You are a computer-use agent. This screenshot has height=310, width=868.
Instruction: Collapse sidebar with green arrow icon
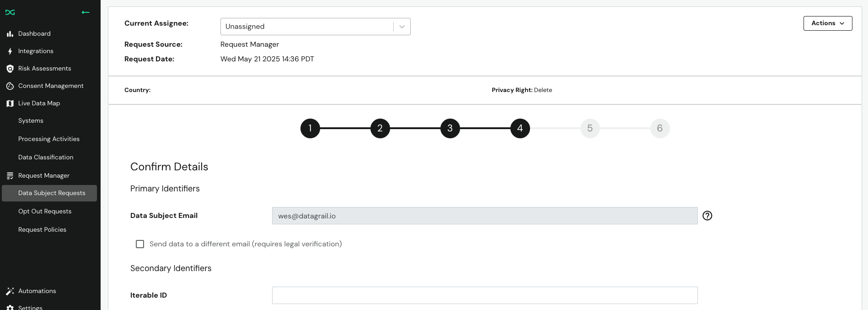click(x=86, y=12)
